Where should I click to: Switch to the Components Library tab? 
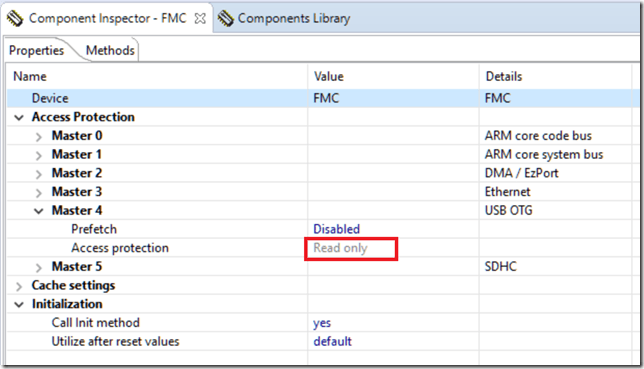tap(294, 18)
